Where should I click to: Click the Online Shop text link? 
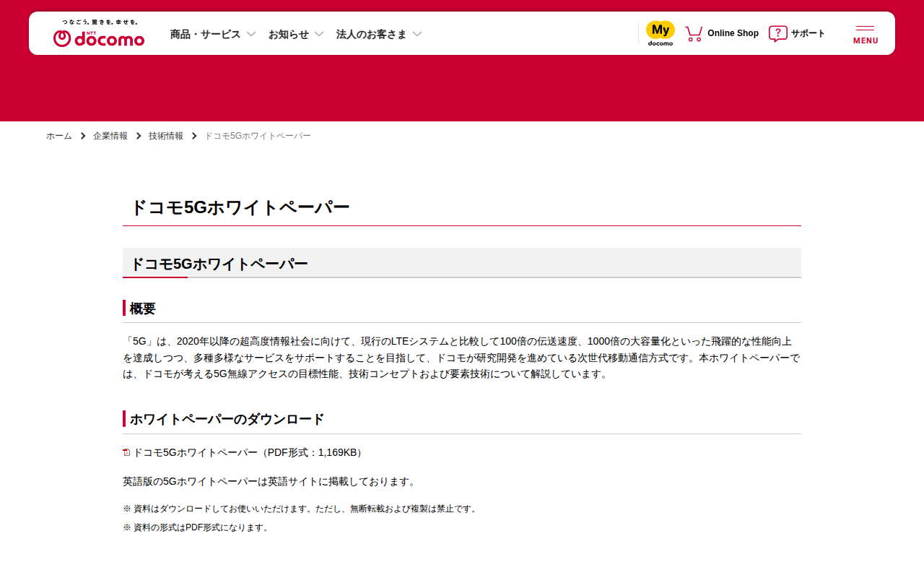tap(733, 33)
